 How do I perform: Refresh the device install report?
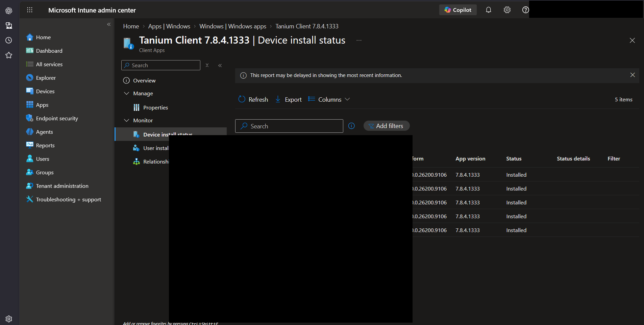pyautogui.click(x=253, y=99)
